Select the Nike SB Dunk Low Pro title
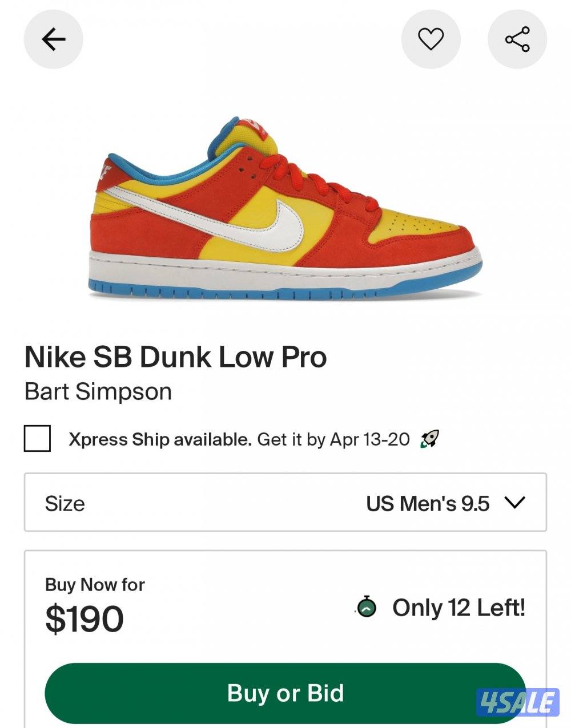Viewport: 571px width, 728px height. pyautogui.click(x=175, y=358)
